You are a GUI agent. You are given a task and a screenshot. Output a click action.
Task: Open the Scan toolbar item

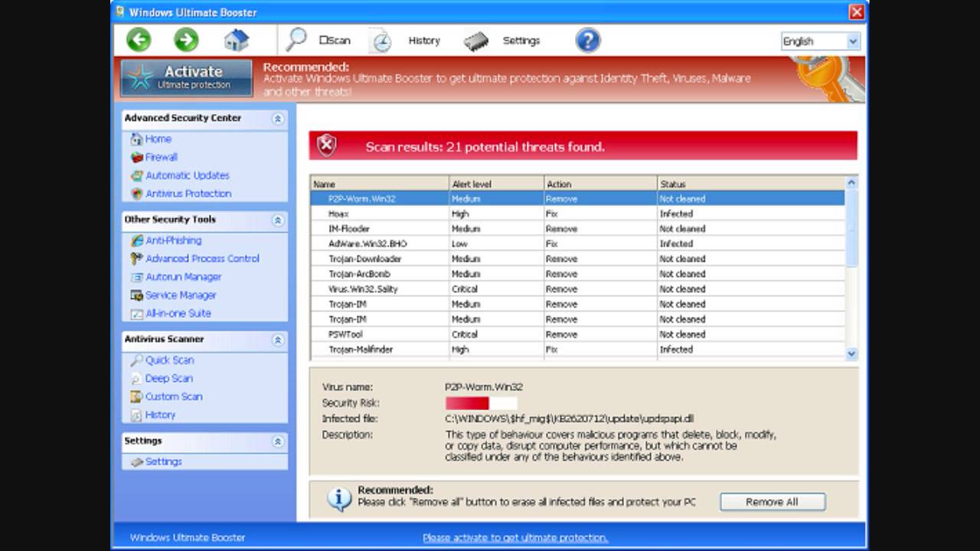(335, 41)
